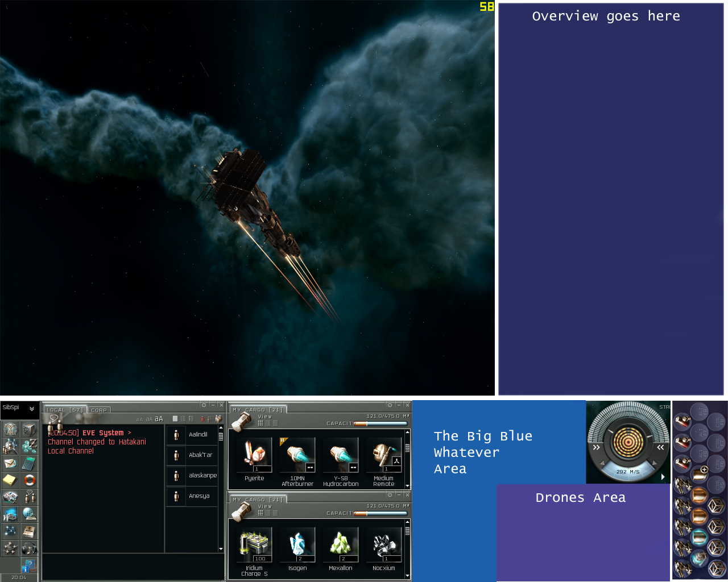Open the ring of stars sidebar icon

point(10,548)
